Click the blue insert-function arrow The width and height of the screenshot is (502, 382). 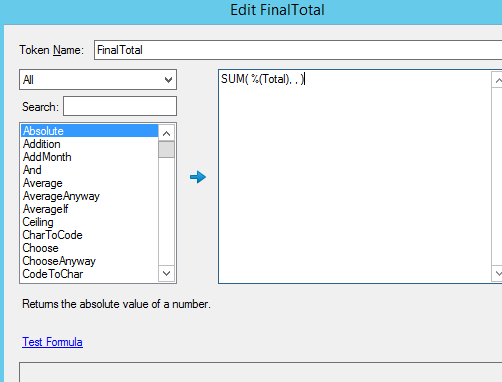[x=198, y=177]
